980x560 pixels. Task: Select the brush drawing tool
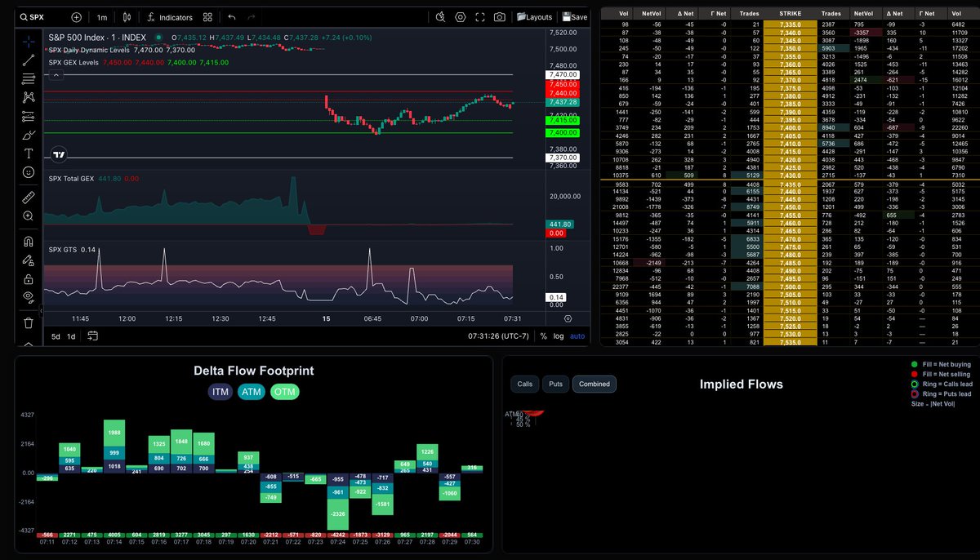click(29, 135)
